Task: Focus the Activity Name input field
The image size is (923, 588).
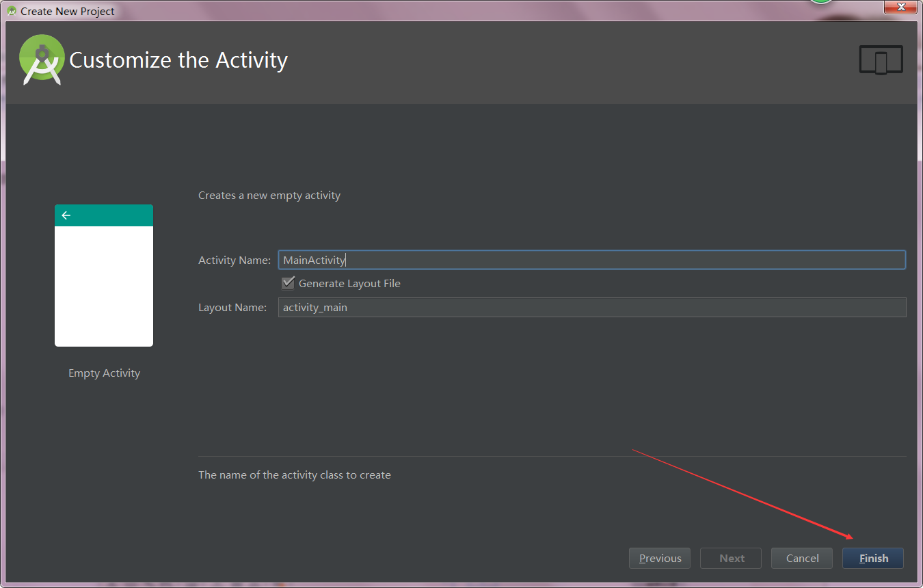Action: tap(591, 260)
